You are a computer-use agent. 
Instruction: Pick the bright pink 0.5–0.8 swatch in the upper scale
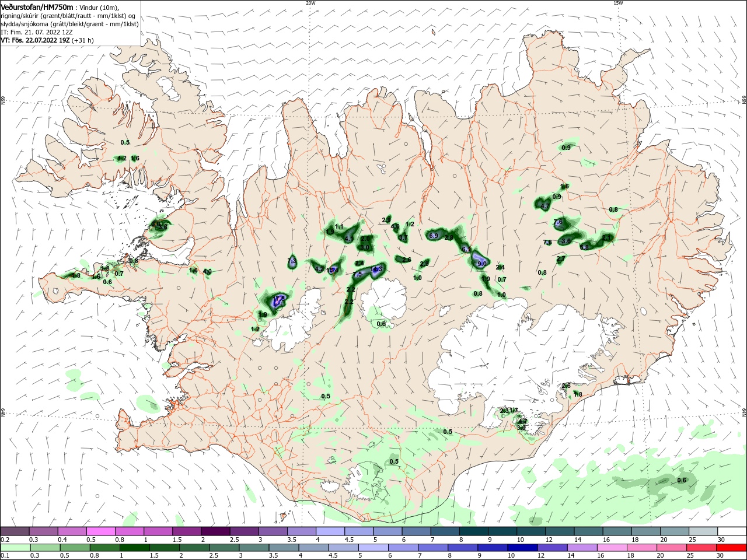click(x=100, y=531)
